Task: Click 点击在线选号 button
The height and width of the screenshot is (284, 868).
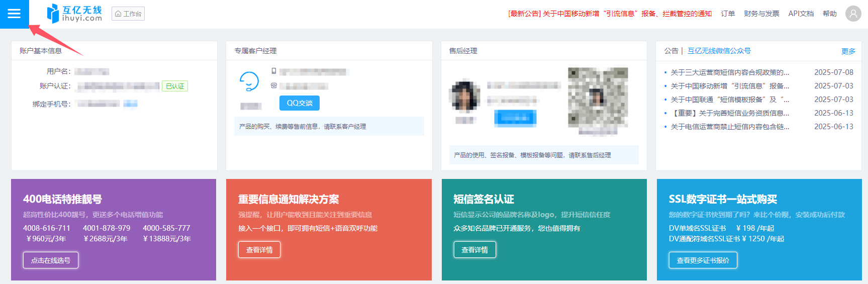Action: (51, 260)
